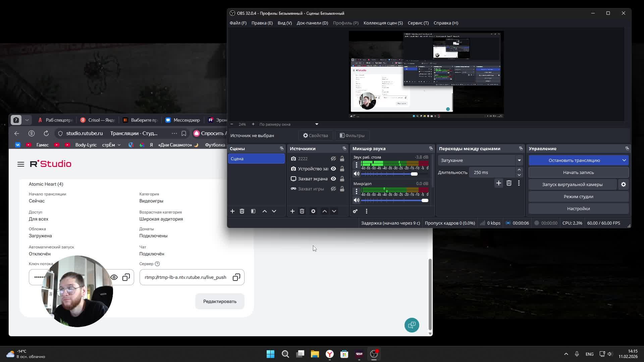Open virtual camera settings gear icon
This screenshot has width=644, height=362.
coord(623,184)
